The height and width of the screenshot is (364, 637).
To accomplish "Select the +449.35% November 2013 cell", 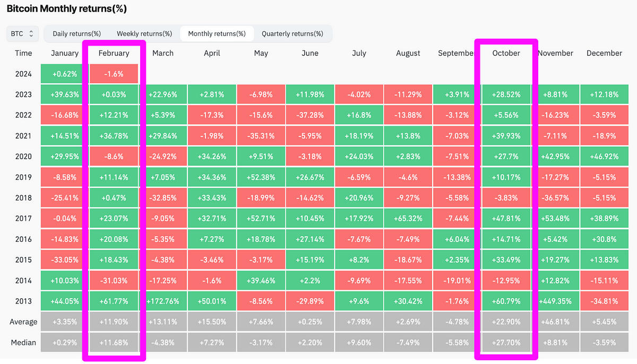I will [x=555, y=301].
